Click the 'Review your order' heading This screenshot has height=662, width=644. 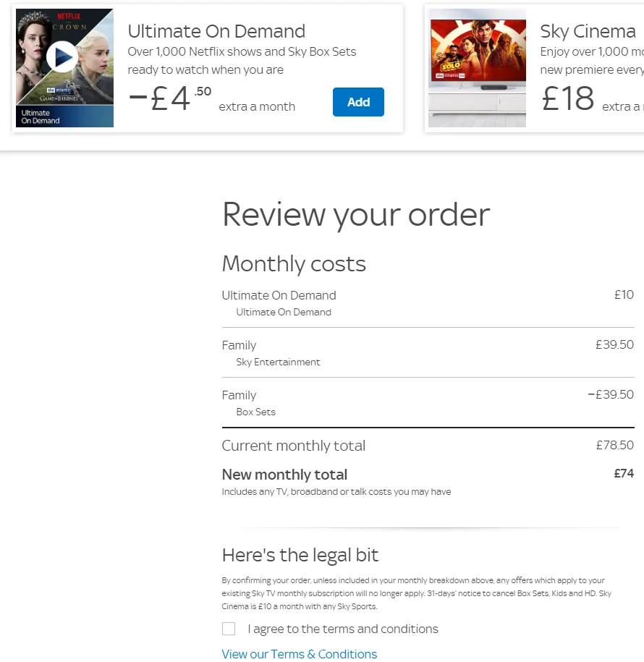(x=356, y=216)
